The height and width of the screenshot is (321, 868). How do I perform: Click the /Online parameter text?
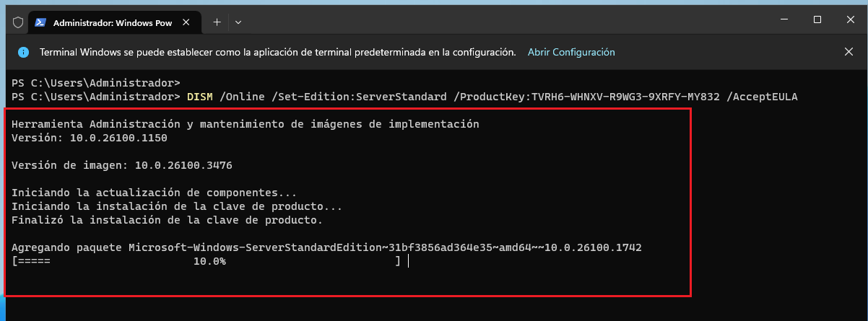(242, 96)
